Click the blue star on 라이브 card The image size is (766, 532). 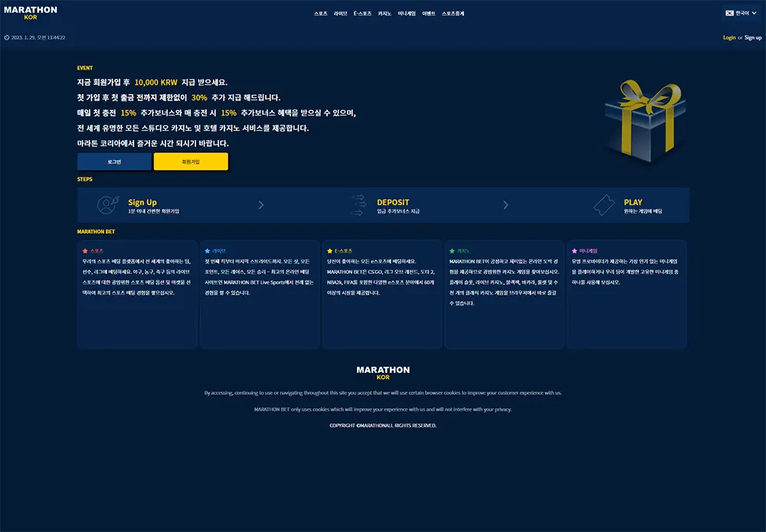(x=207, y=251)
